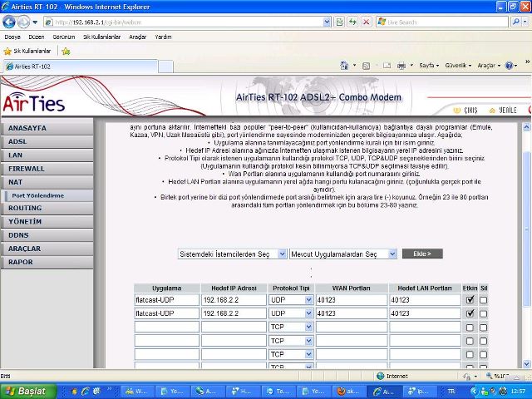
Task: Open the Düzen menu
Action: click(x=37, y=37)
